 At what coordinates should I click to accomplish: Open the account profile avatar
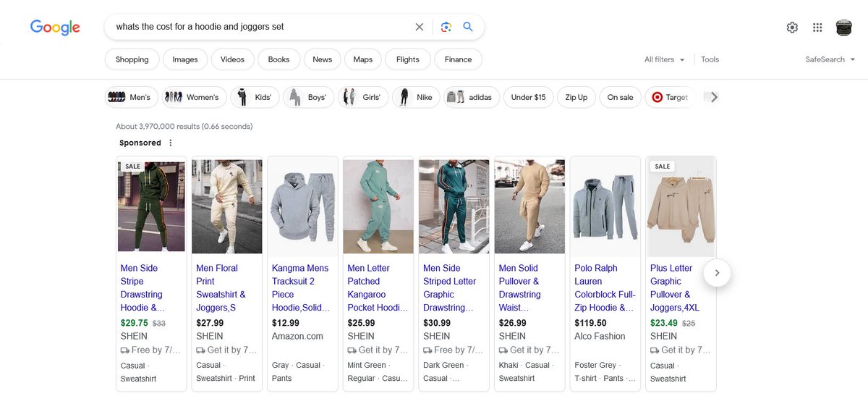point(843,28)
